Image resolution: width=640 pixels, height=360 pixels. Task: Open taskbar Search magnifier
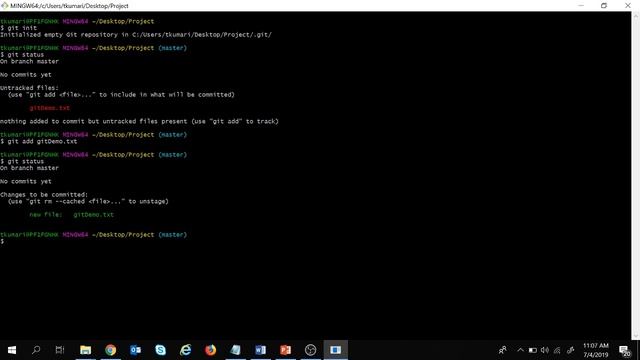(x=36, y=350)
